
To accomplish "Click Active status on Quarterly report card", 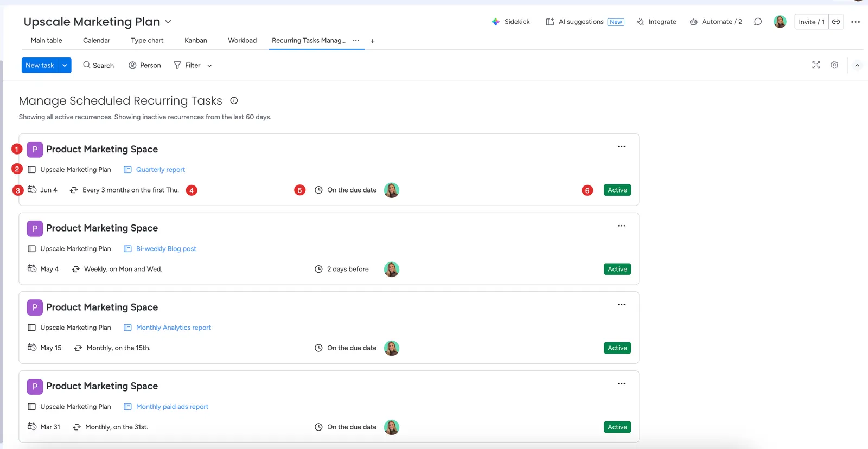I will click(617, 190).
